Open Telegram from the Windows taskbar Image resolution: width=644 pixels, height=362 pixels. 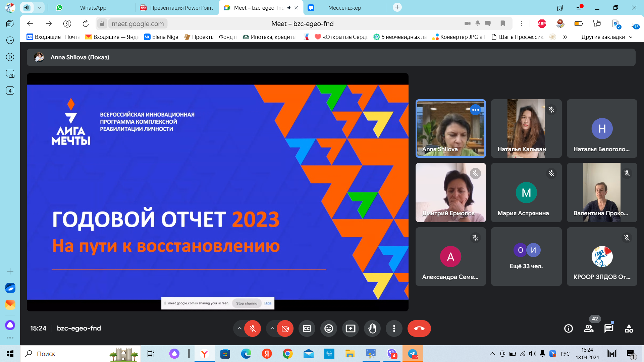(413, 354)
